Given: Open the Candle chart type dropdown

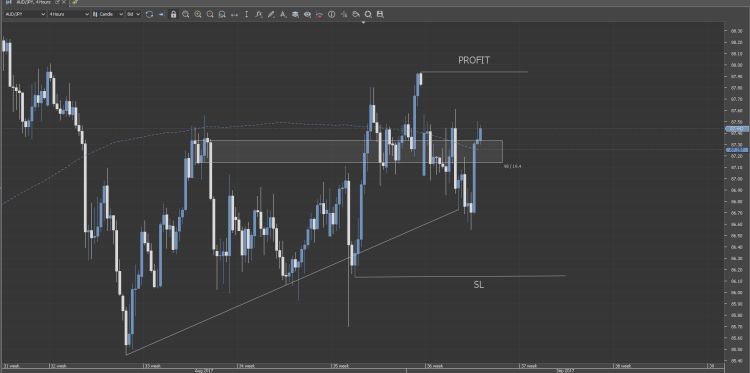Looking at the screenshot, I should [108, 14].
